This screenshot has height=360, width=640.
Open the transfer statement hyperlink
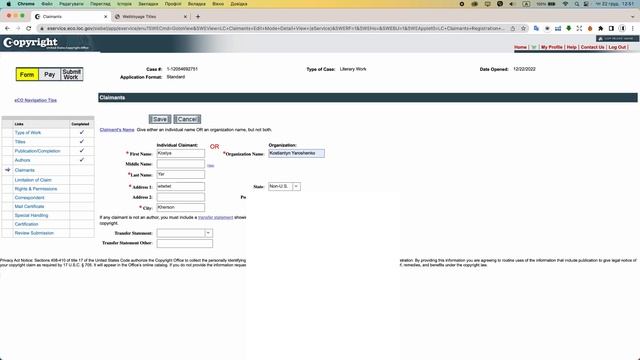click(x=216, y=218)
